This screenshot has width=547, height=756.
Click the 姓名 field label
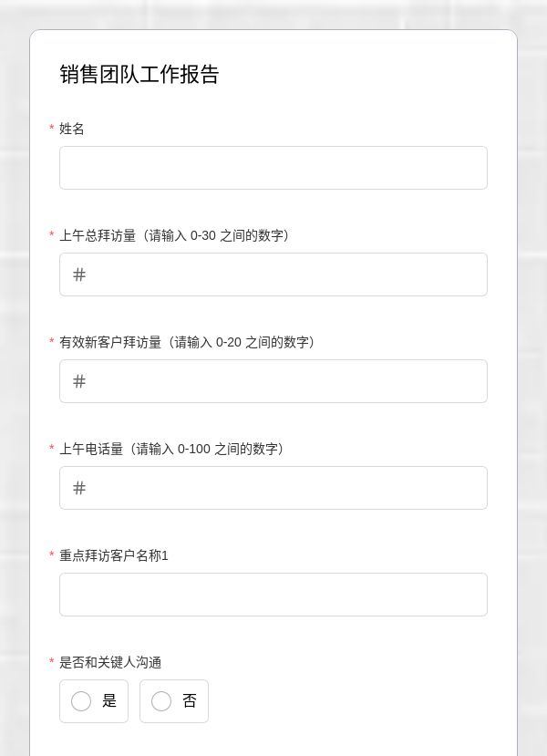pos(72,129)
